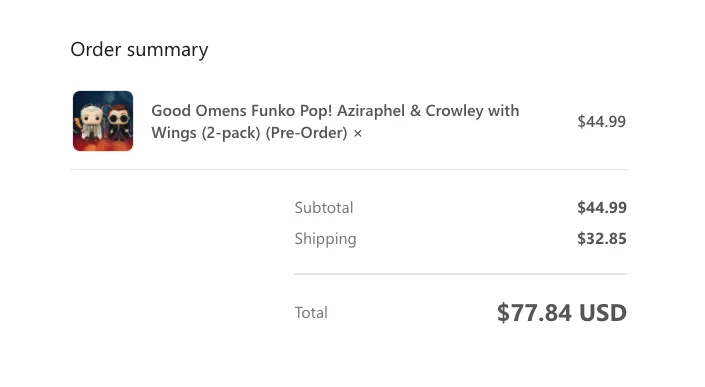Click the USD currency text in the total
Screen dimensions: 705x387
tap(603, 313)
